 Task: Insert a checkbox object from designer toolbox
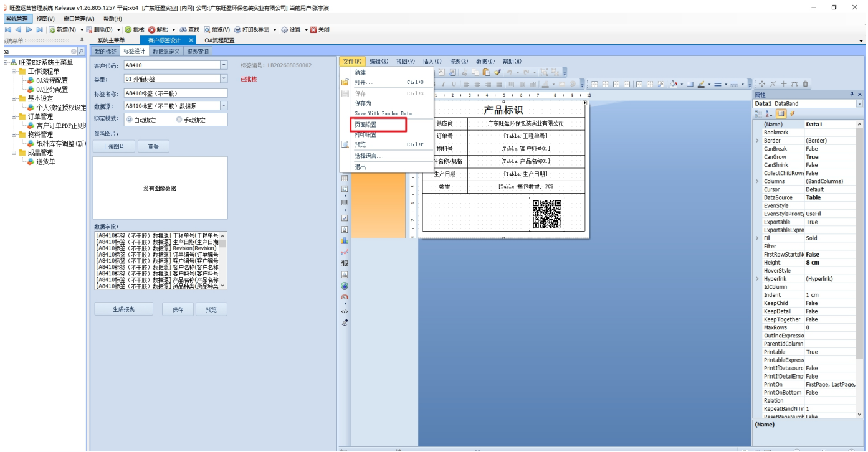click(x=345, y=219)
